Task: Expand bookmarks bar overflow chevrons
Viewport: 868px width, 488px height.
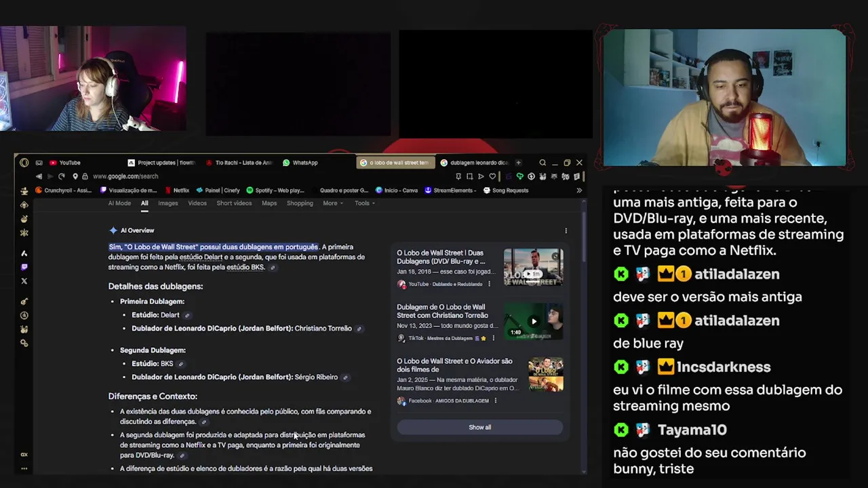Action: coord(579,190)
